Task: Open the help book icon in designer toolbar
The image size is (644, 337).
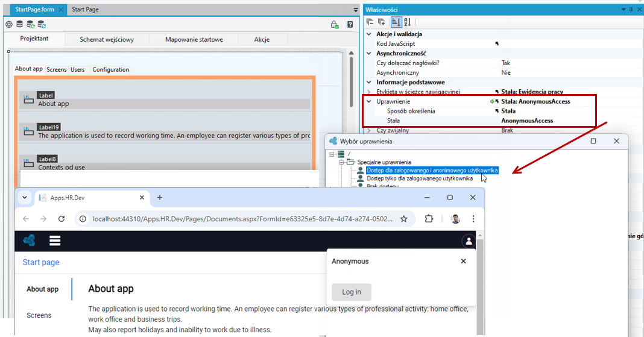Action: [350, 25]
